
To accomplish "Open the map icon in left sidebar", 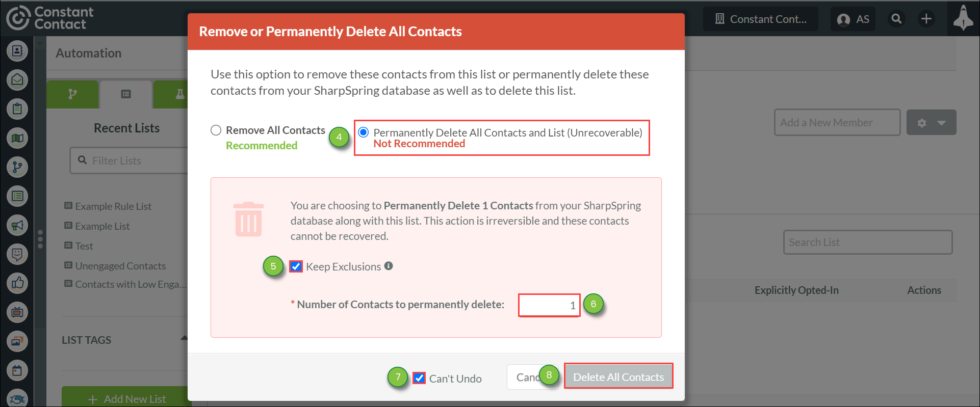I will (x=17, y=138).
